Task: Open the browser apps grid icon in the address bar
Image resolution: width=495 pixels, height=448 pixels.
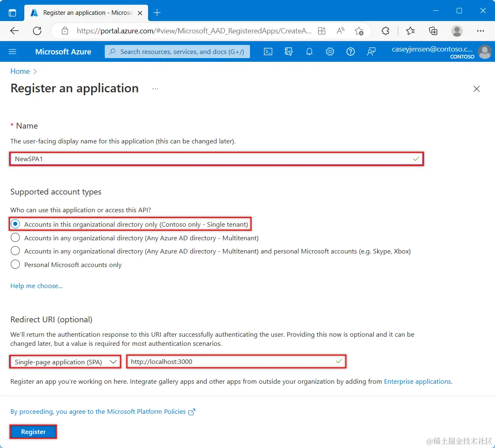Action: 322,31
